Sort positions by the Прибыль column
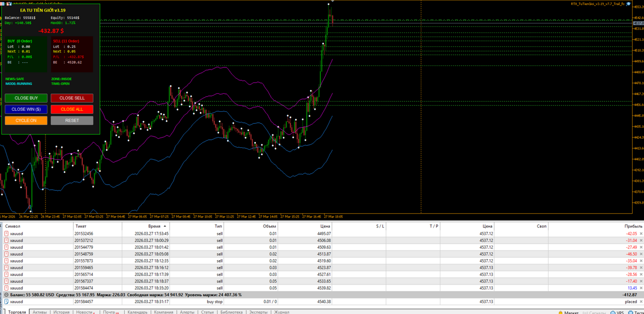 pyautogui.click(x=634, y=226)
